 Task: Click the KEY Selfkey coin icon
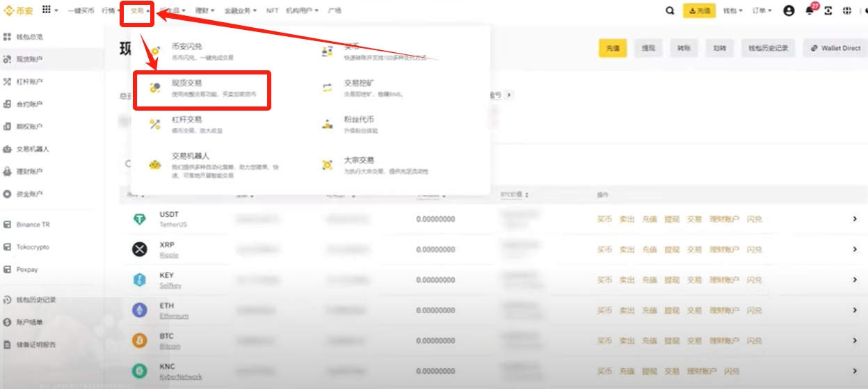pos(140,280)
